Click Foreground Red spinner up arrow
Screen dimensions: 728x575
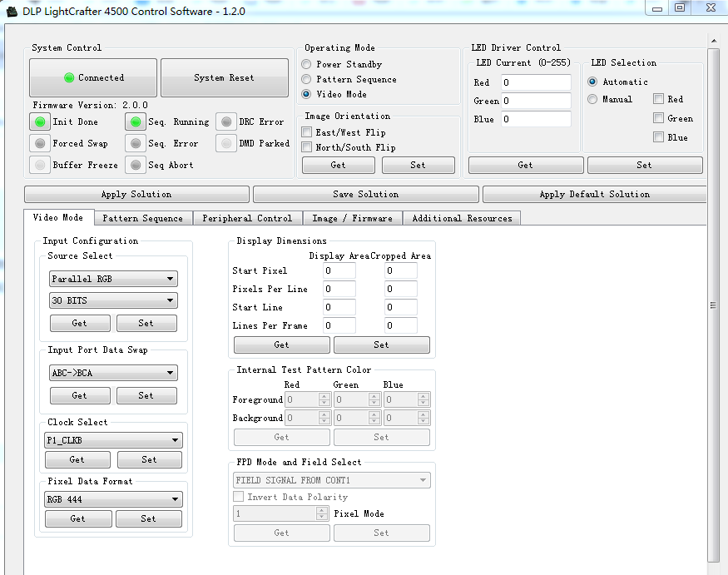click(x=324, y=396)
